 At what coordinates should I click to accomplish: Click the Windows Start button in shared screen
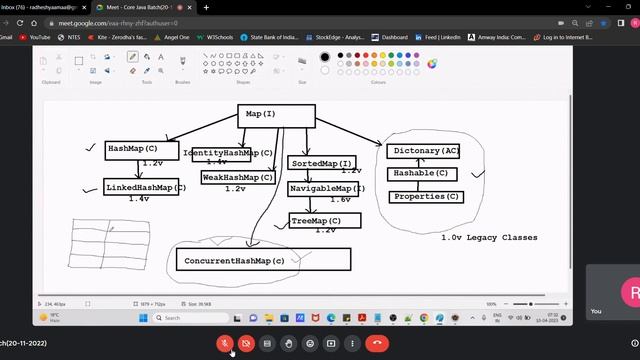tap(143, 318)
